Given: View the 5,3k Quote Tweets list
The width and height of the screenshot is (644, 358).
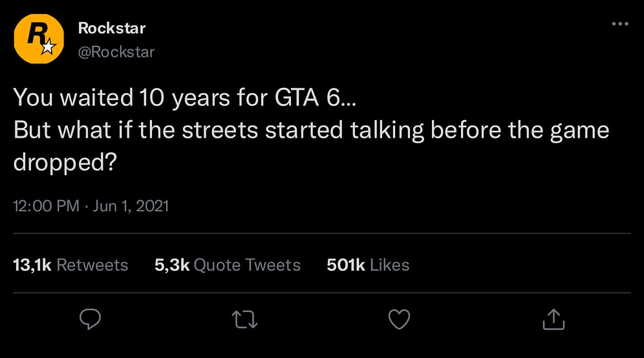Looking at the screenshot, I should pyautogui.click(x=228, y=265).
